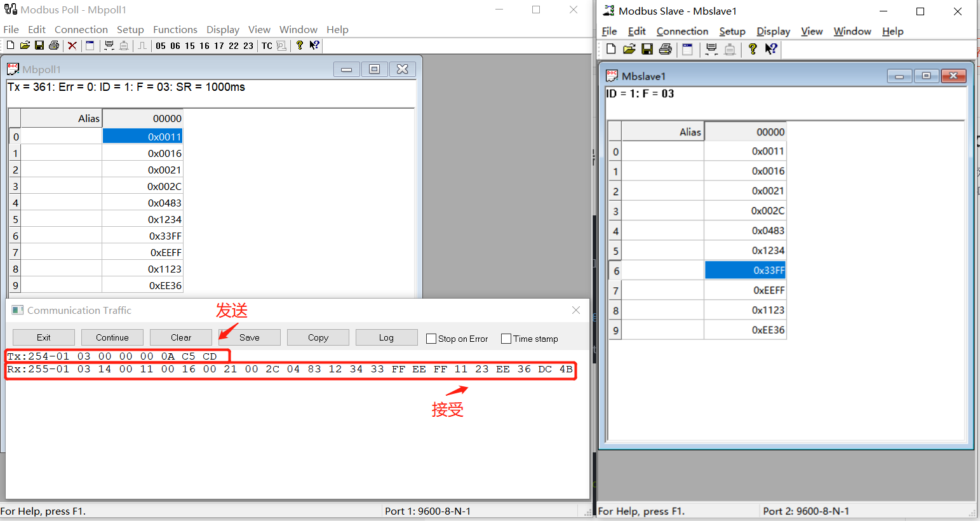Click yellow question mark About icon in Modbus Poll
The width and height of the screenshot is (980, 521).
coord(300,45)
